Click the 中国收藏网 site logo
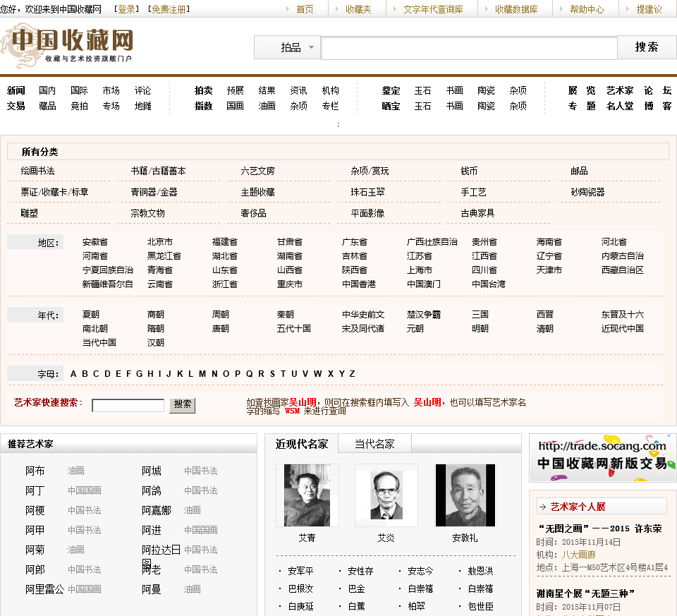677x616 pixels. coord(68,45)
